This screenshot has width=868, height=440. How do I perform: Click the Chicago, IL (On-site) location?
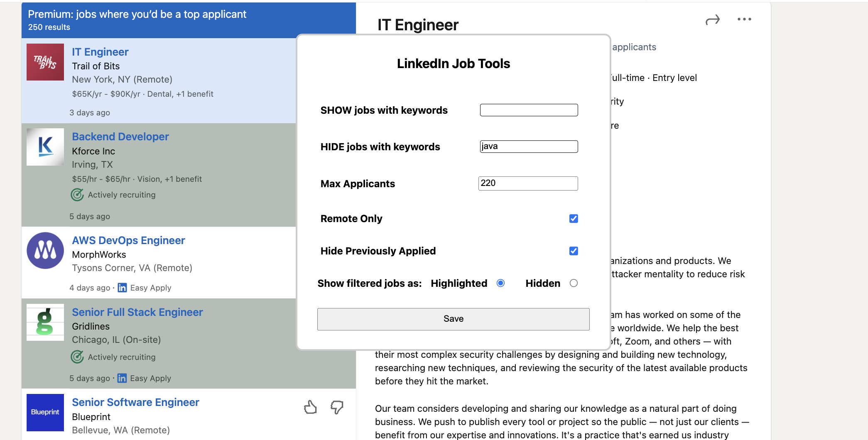pyautogui.click(x=116, y=340)
